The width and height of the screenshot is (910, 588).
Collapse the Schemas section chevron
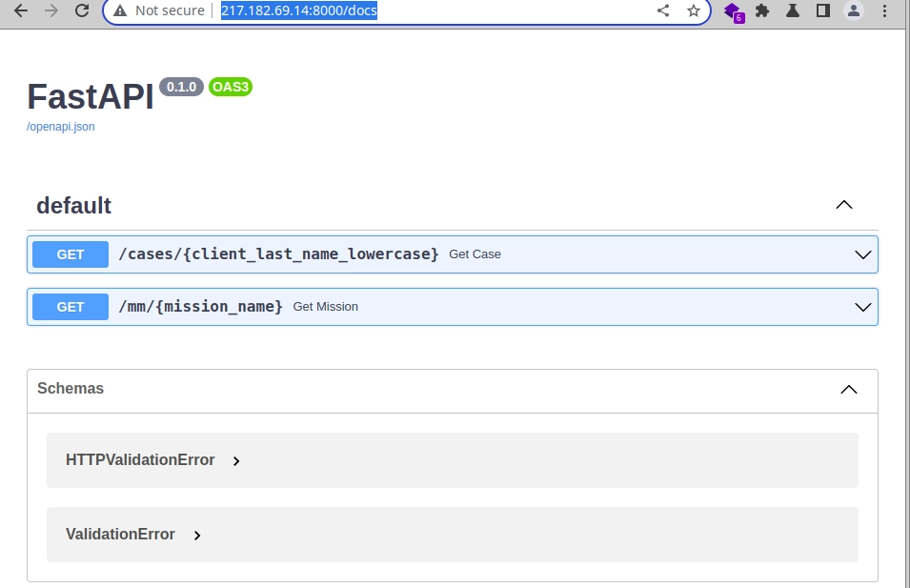click(847, 389)
